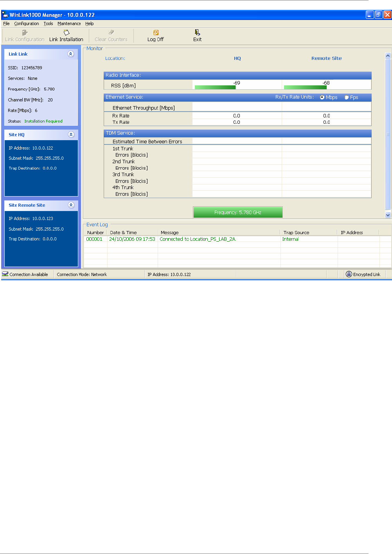Click the Ethernet Throughput [Mbps] label
The image size is (392, 554).
tap(144, 108)
